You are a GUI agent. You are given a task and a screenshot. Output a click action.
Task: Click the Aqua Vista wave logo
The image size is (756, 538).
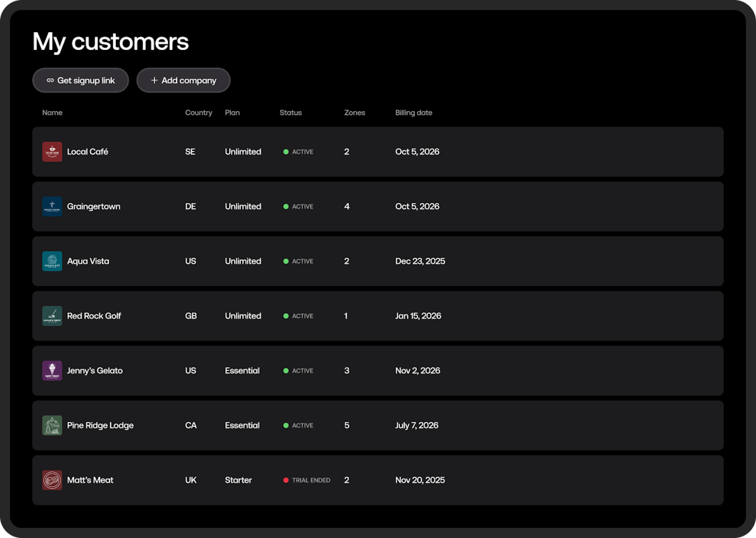(x=52, y=261)
